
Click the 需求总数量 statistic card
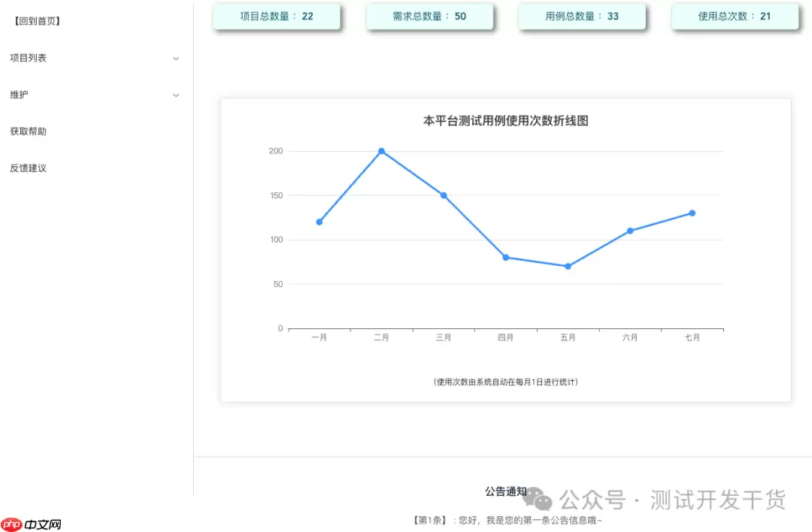click(429, 15)
